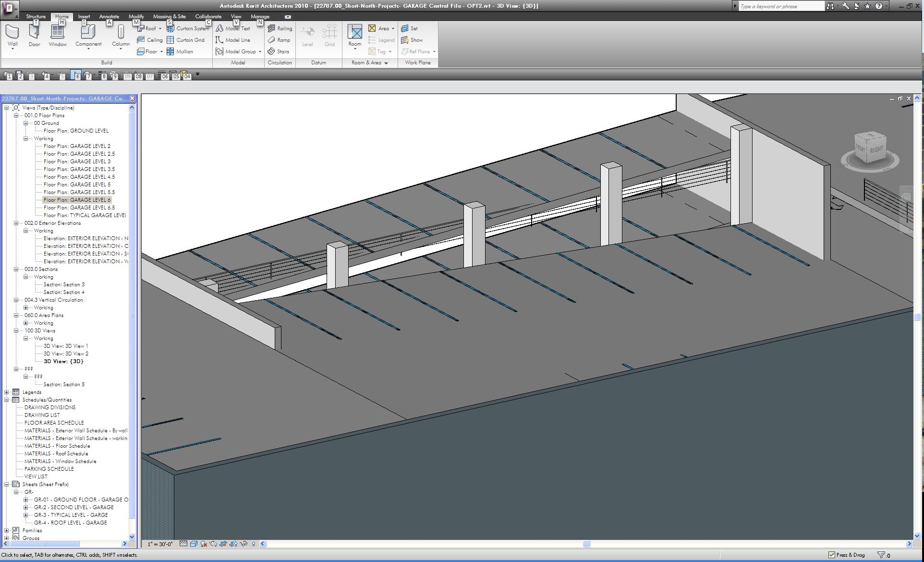
Task: Click the ViewCube RIGHT face
Action: [x=876, y=149]
